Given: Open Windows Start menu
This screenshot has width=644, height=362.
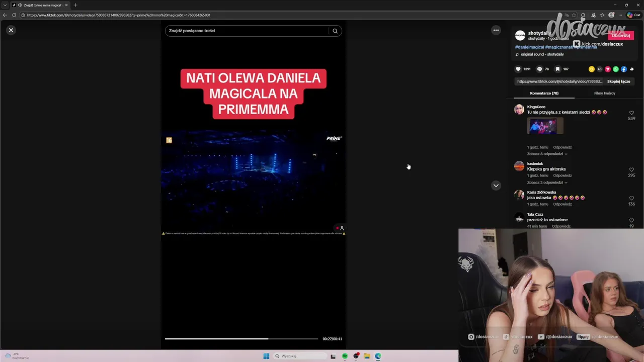Looking at the screenshot, I should (266, 356).
